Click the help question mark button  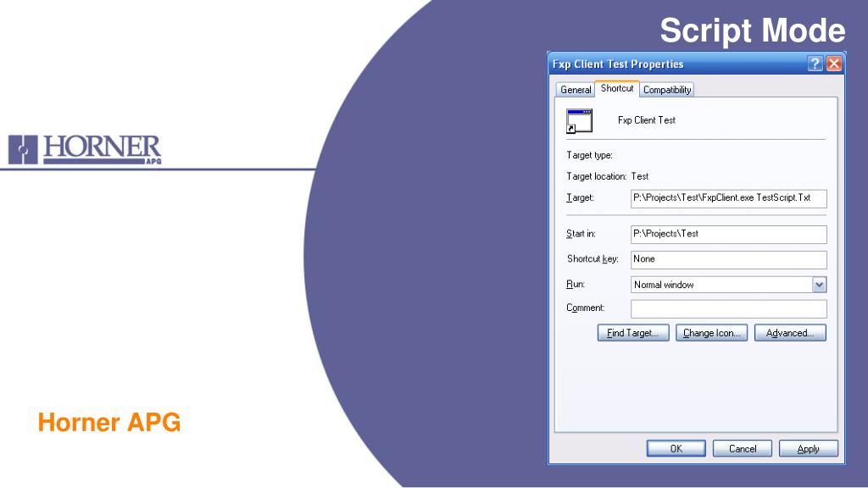pyautogui.click(x=815, y=64)
